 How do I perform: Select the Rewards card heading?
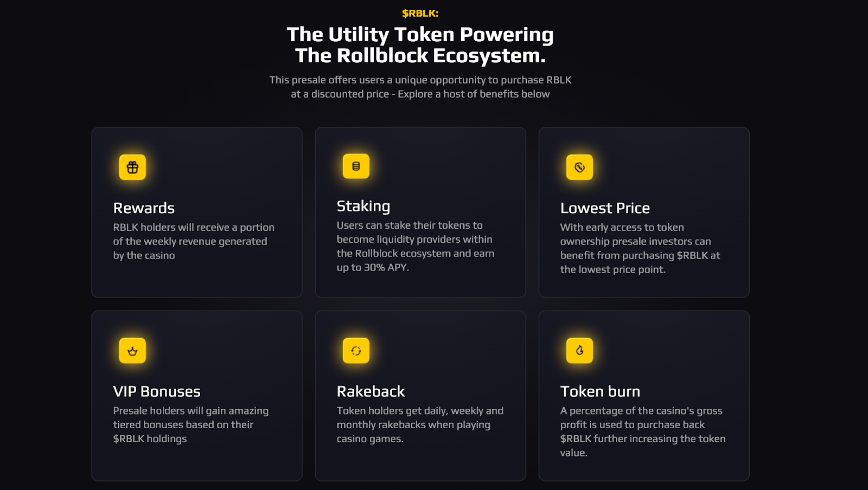pyautogui.click(x=144, y=208)
